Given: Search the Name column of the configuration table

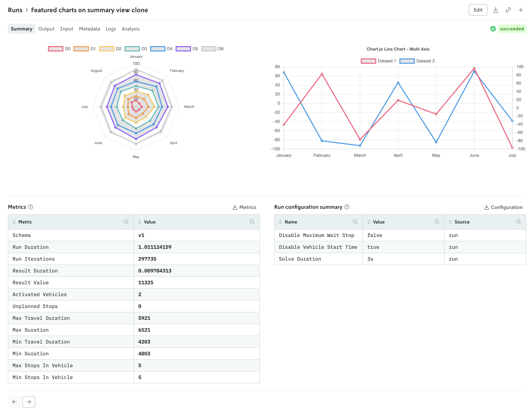Looking at the screenshot, I should 355,222.
